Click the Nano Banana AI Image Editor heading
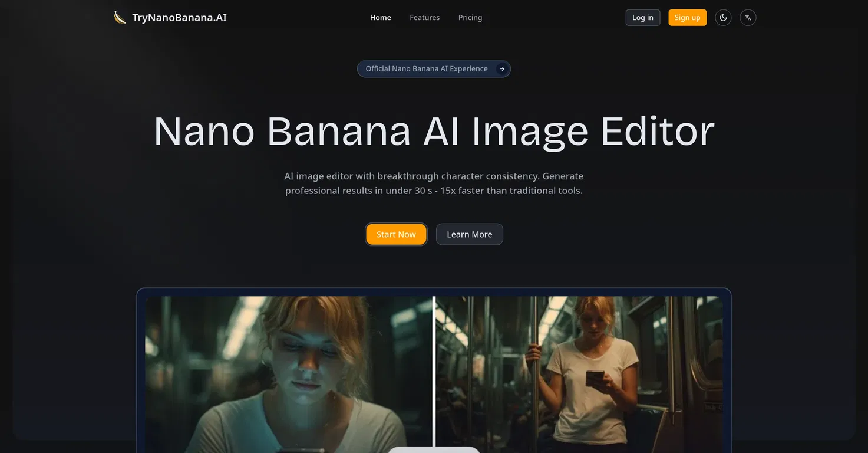Viewport: 868px width, 453px height. pos(434,131)
